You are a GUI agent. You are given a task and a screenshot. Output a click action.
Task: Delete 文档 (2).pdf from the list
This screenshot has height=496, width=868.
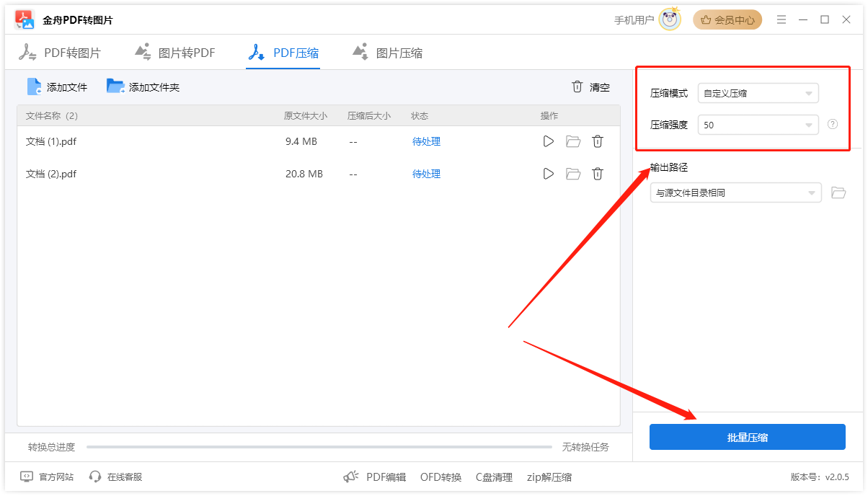598,174
